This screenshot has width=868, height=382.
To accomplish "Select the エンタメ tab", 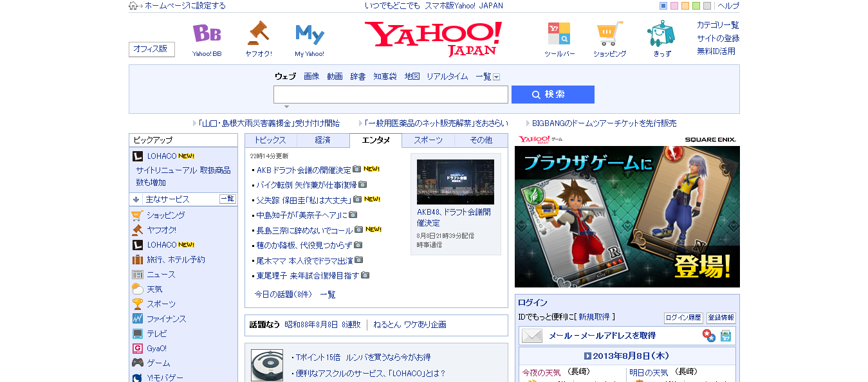I will [376, 140].
